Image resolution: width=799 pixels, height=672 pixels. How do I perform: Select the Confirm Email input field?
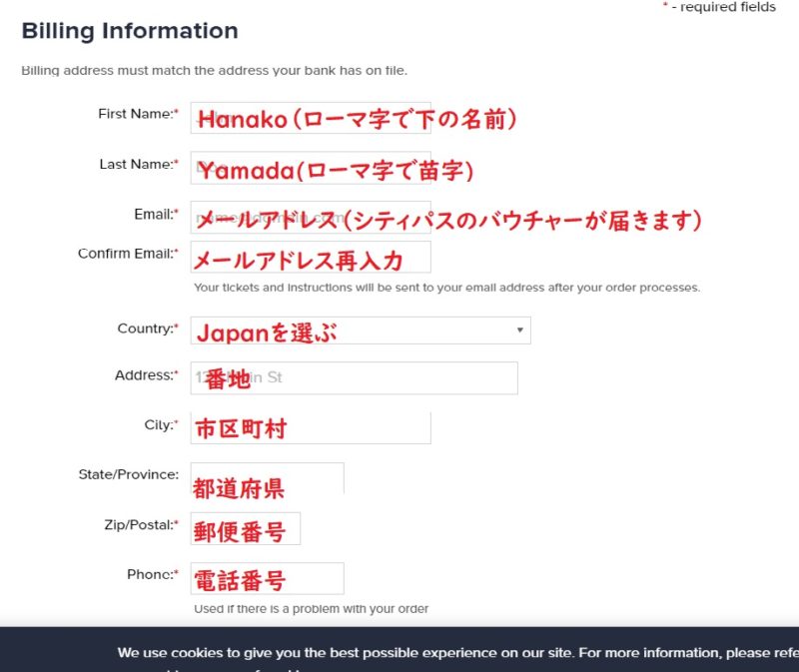pyautogui.click(x=311, y=258)
